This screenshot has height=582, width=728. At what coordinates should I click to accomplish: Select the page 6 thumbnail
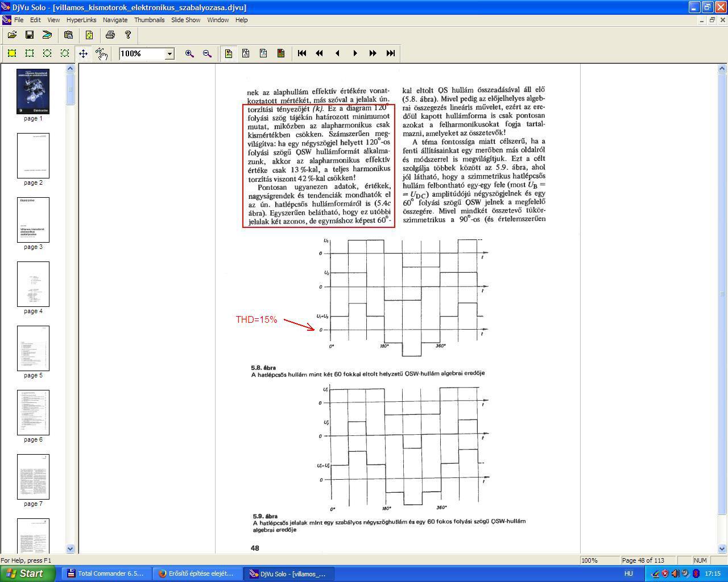click(33, 413)
